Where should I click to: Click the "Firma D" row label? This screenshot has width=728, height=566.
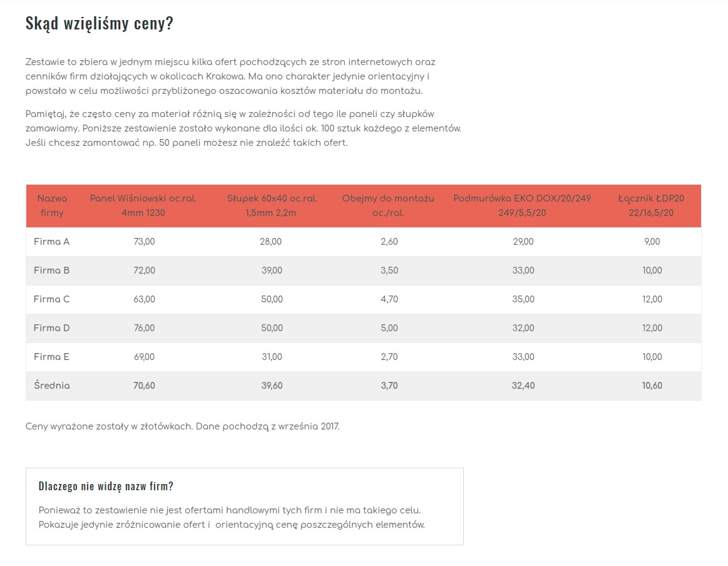click(52, 328)
